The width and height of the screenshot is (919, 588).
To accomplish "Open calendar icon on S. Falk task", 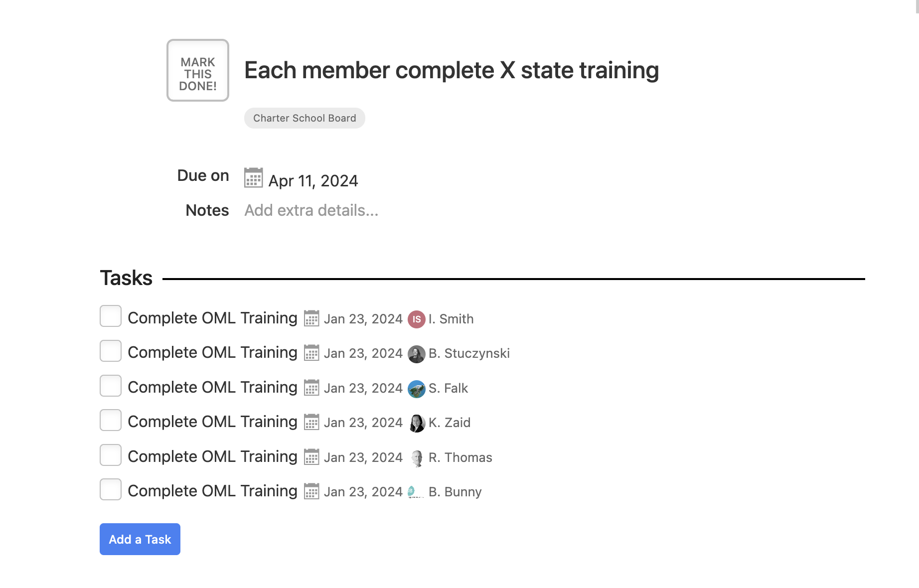I will pos(311,388).
